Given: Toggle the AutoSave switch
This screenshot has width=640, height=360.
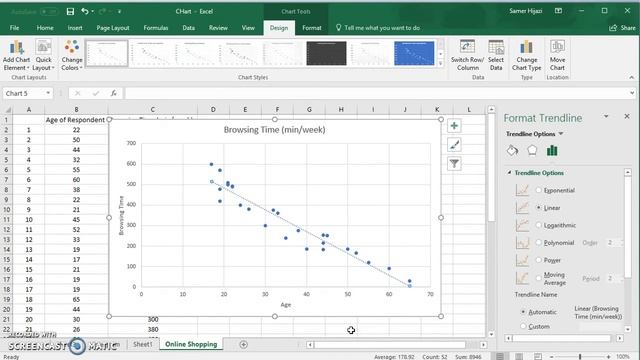Looking at the screenshot, I should [x=49, y=11].
